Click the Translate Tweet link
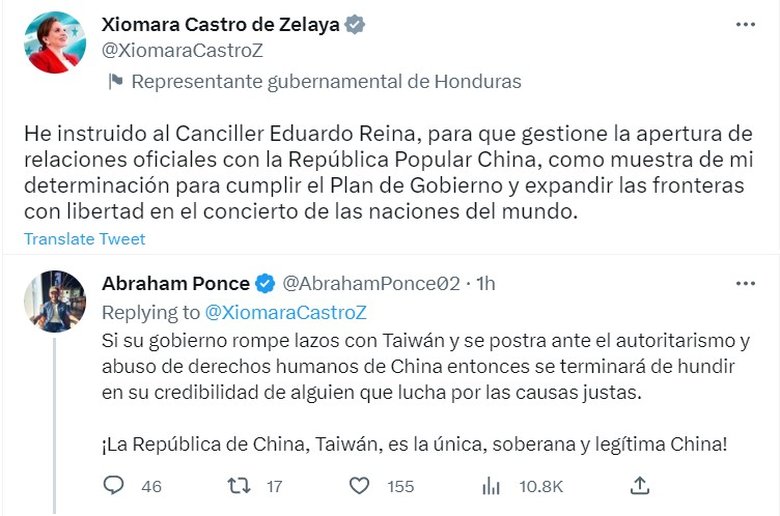Viewport: 780px width, 516px height. pyautogui.click(x=85, y=239)
